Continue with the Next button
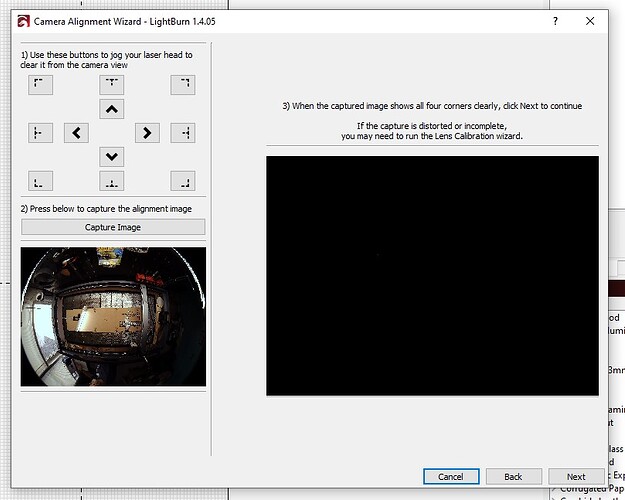The width and height of the screenshot is (625, 500). 576,476
